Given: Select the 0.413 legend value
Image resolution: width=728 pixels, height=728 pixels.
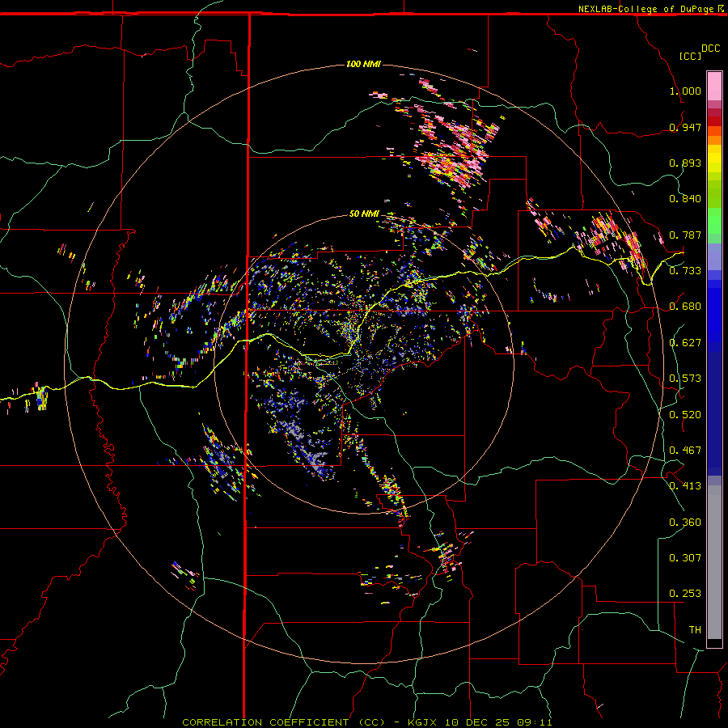Looking at the screenshot, I should (x=685, y=486).
